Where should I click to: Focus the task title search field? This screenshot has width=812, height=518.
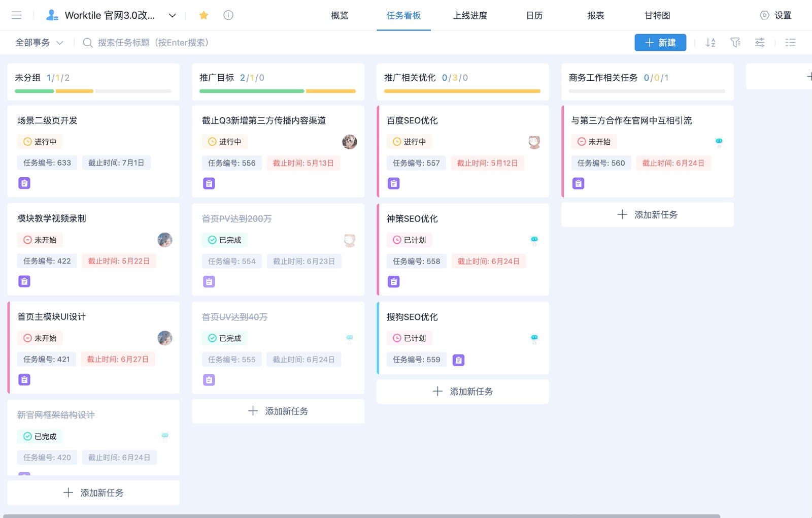point(153,43)
